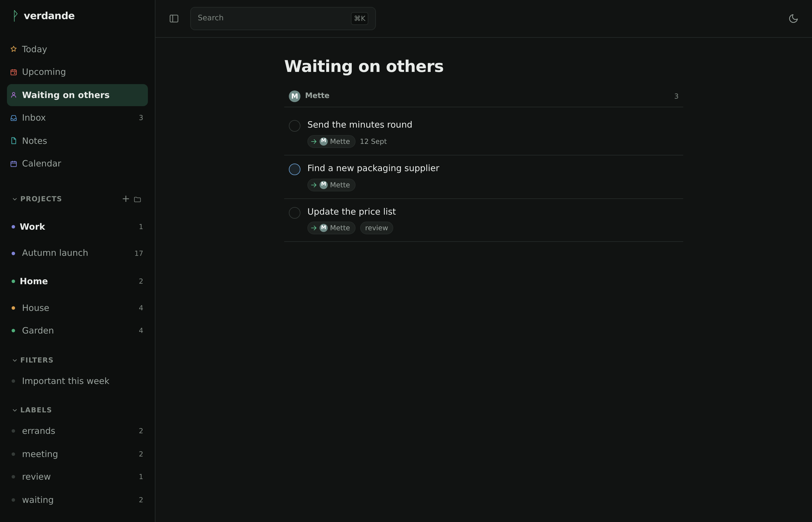Collapse the Labels section chevron
Screen dimensions: 812x522
click(14, 410)
